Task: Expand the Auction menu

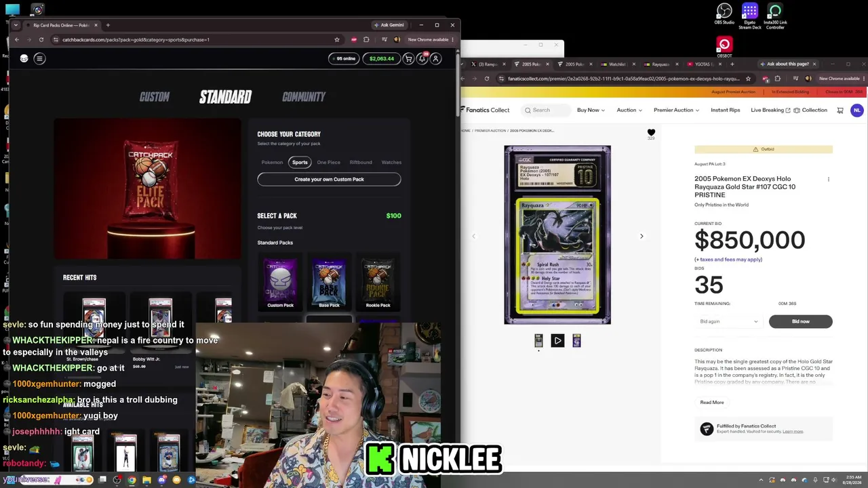Action: pyautogui.click(x=629, y=110)
